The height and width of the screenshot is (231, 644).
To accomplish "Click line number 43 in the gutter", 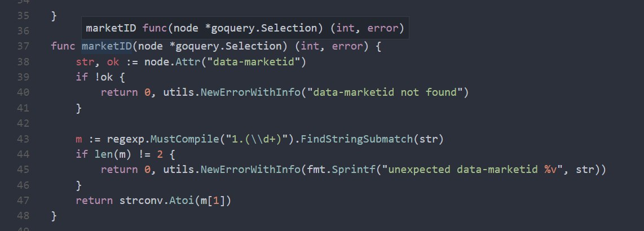I will click(x=23, y=139).
